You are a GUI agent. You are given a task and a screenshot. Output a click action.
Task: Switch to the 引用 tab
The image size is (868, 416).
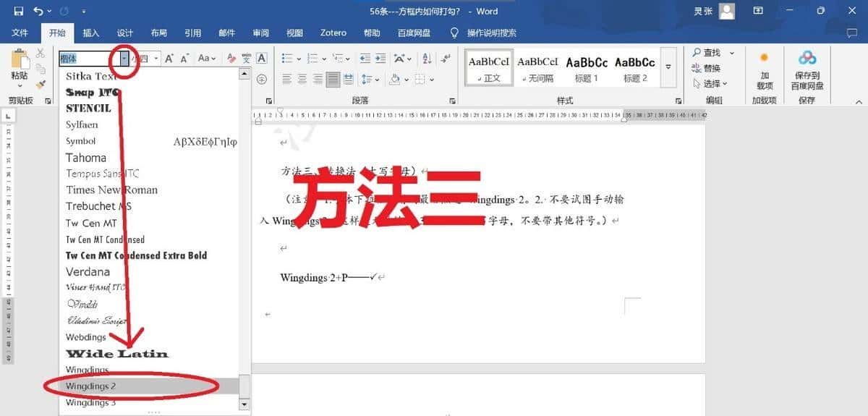tap(192, 33)
